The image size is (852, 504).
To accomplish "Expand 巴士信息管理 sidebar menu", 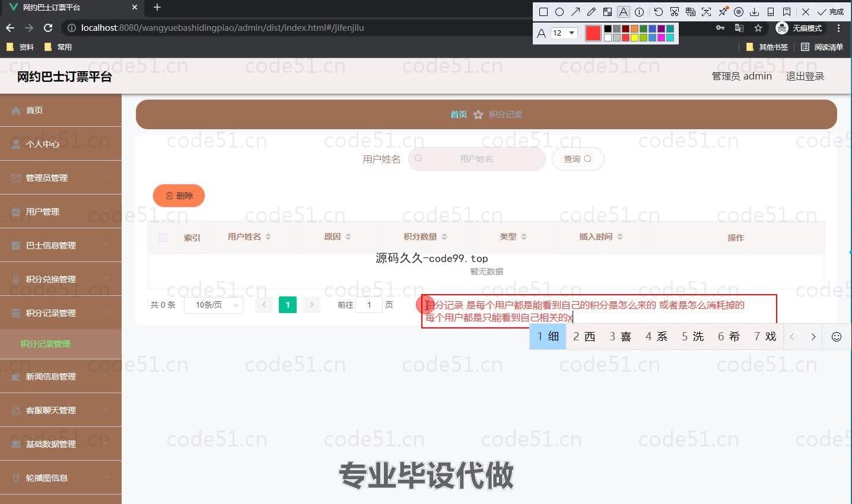I will [61, 245].
